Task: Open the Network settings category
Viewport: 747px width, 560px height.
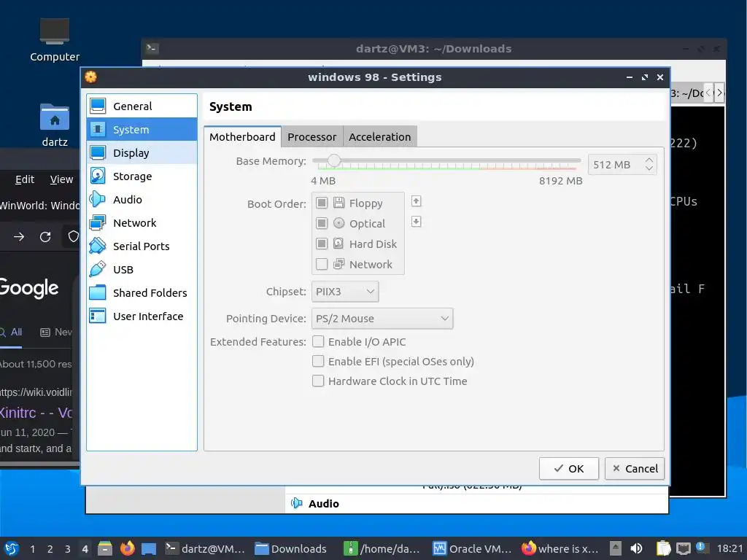Action: point(142,223)
